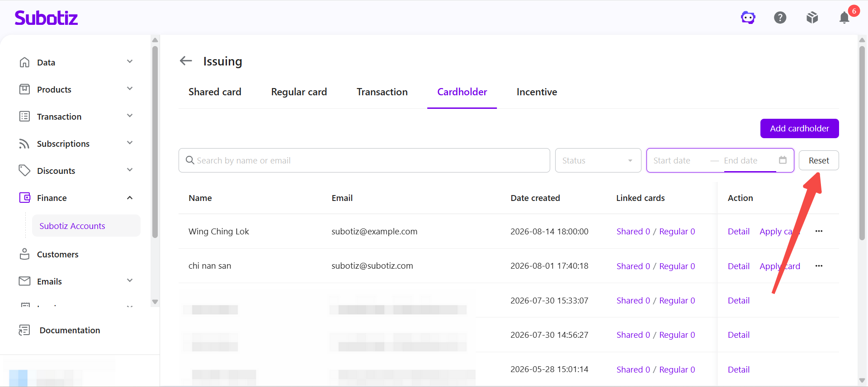This screenshot has width=868, height=387.
Task: Switch to the Shared card tab
Action: pos(215,92)
